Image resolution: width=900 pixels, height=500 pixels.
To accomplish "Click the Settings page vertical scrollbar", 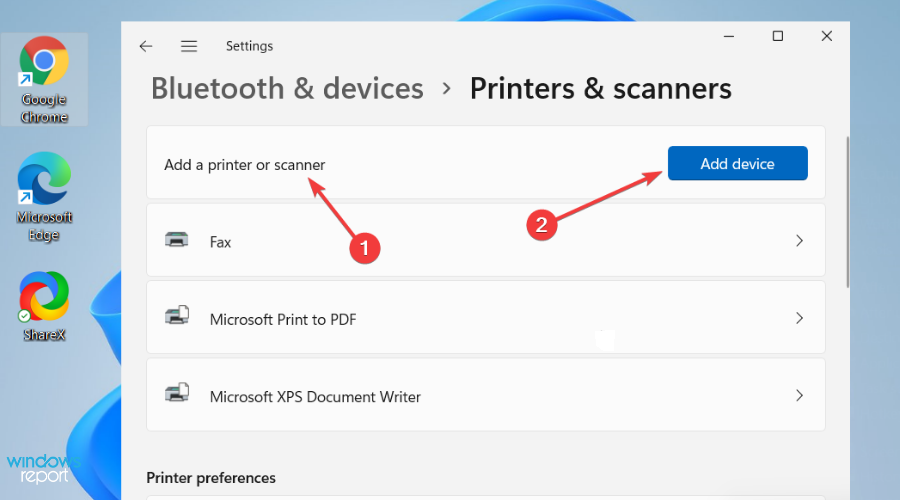I will click(847, 212).
